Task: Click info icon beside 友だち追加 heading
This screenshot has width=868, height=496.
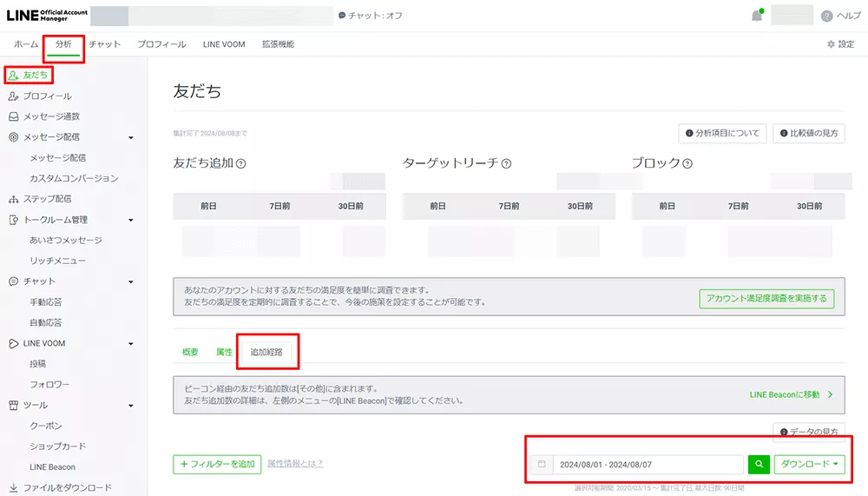Action: 241,163
